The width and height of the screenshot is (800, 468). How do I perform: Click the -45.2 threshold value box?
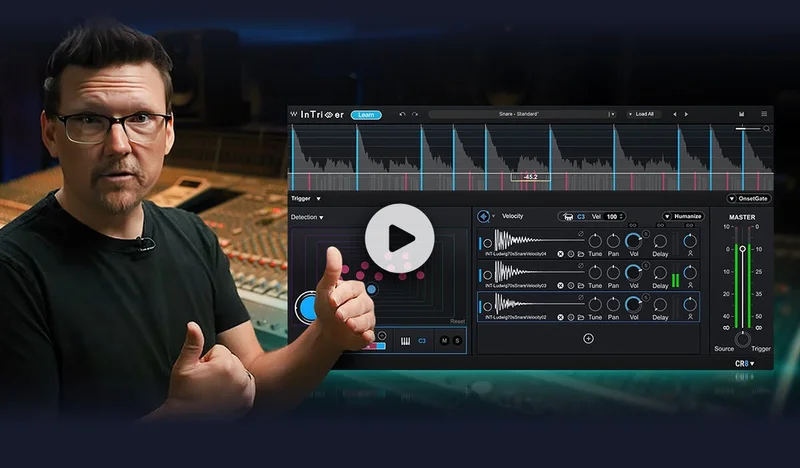pyautogui.click(x=530, y=177)
